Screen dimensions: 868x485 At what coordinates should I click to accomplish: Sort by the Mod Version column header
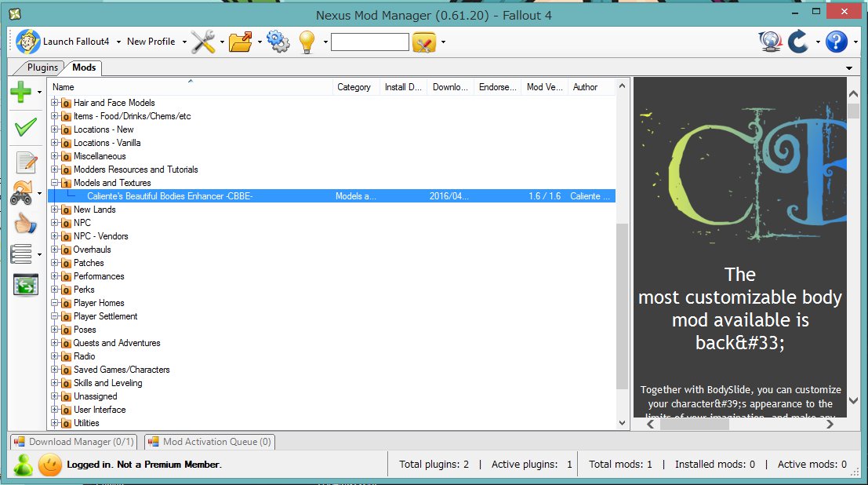tap(544, 87)
